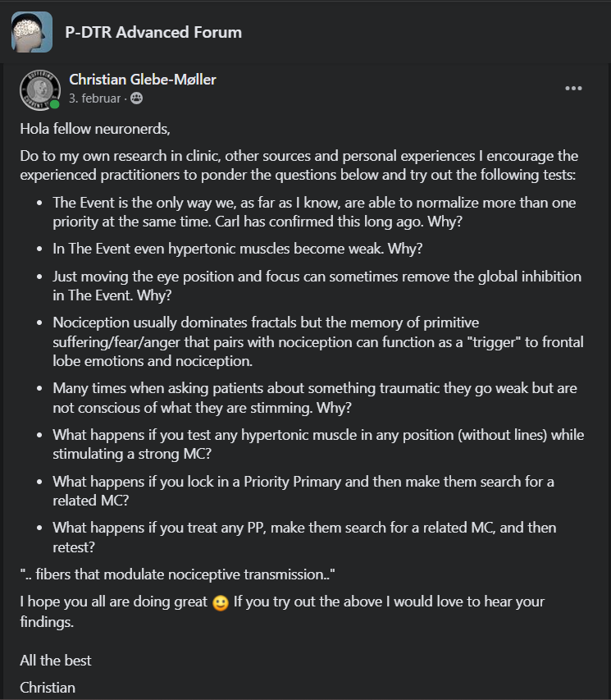Click the quote about fibers modulating nociceptive transmission
Image resolution: width=611 pixels, height=700 pixels.
click(179, 574)
